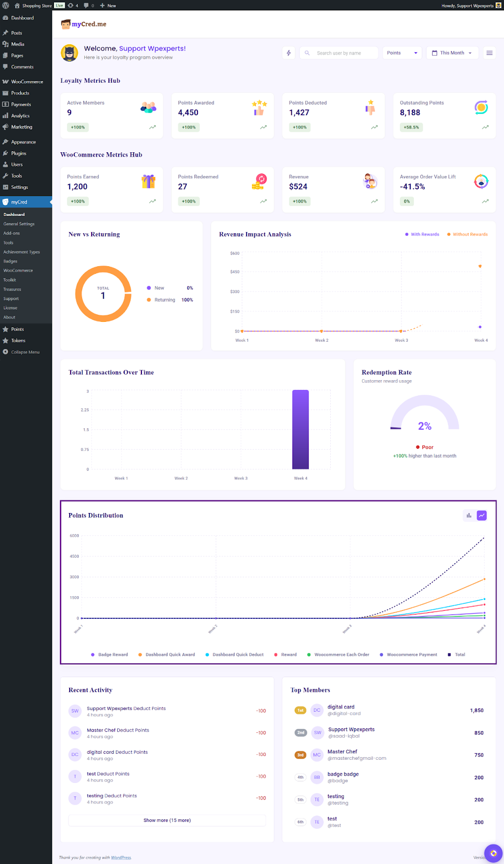Toggle the Total series in chart legend
Screen dimensions: 504x864
point(457,654)
